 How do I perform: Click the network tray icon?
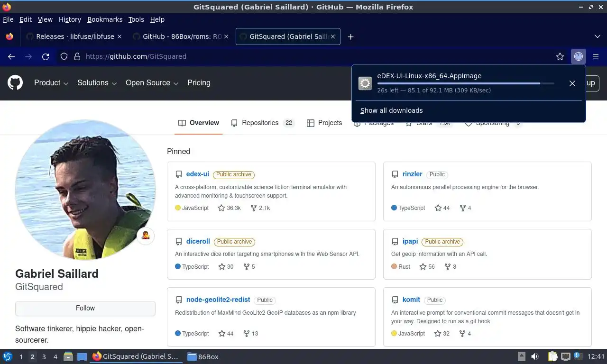565,357
